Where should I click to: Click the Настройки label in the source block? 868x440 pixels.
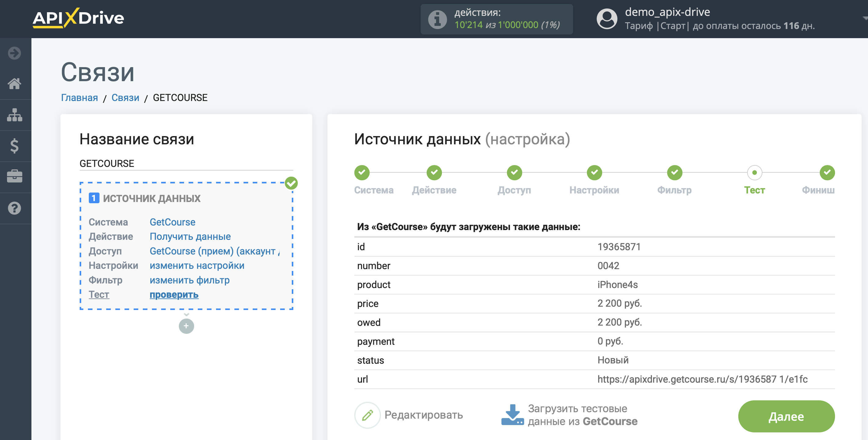(113, 265)
